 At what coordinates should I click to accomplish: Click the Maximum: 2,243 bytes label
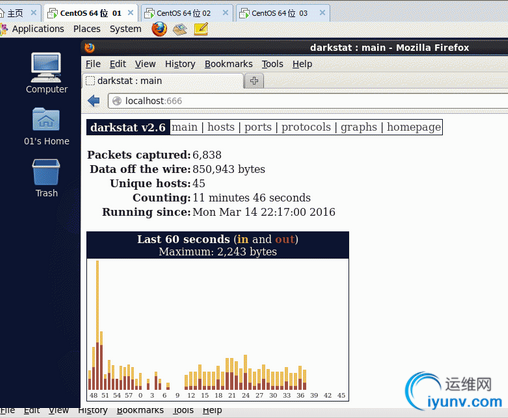tap(218, 251)
